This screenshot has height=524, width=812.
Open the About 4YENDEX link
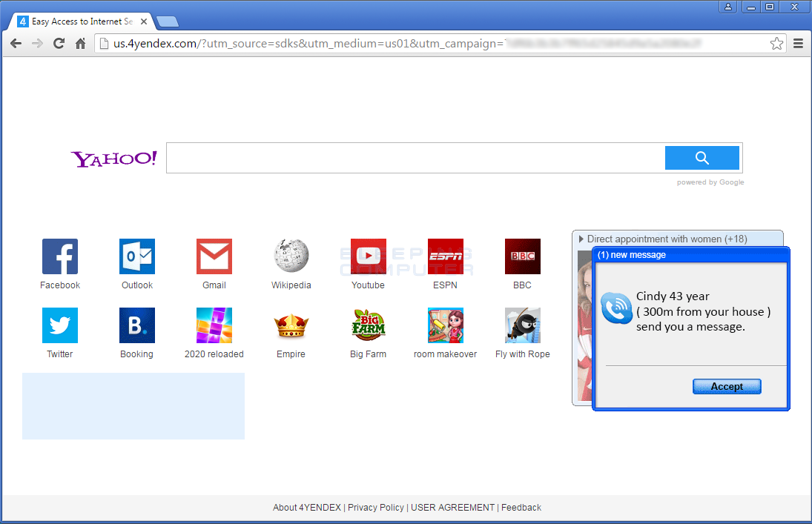coord(306,508)
